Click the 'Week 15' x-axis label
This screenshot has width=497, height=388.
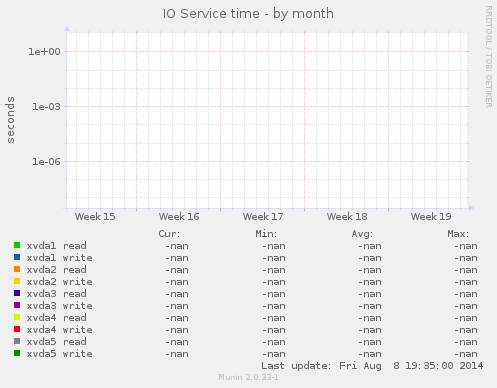[x=95, y=217]
